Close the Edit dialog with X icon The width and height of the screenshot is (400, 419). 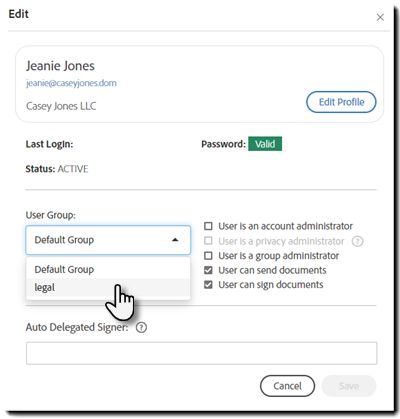pos(380,17)
